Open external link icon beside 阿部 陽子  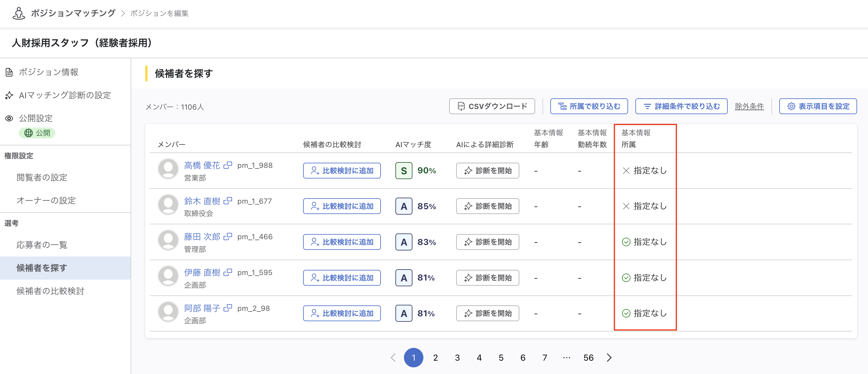pyautogui.click(x=228, y=308)
